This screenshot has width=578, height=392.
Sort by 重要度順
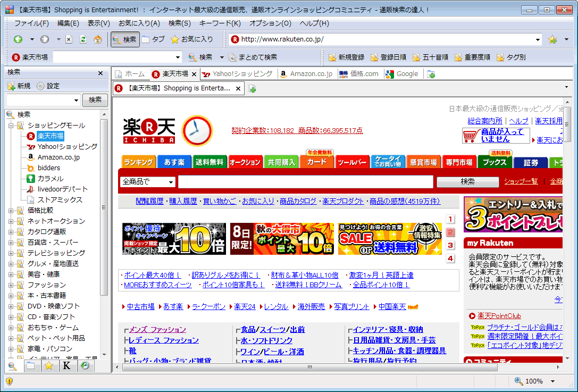click(x=472, y=57)
